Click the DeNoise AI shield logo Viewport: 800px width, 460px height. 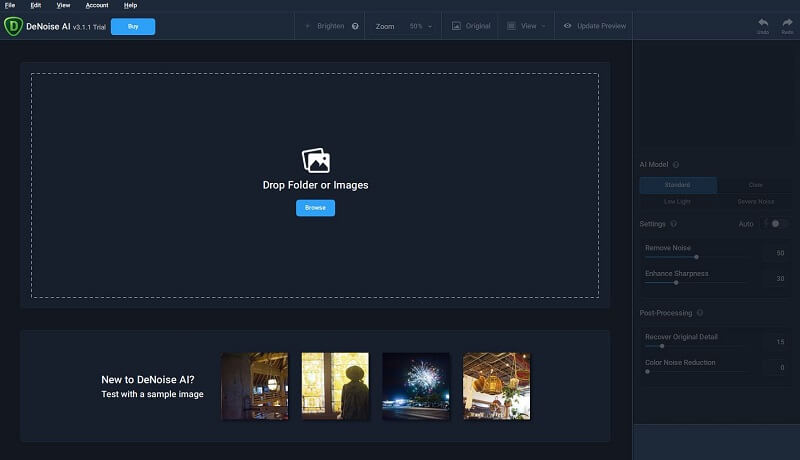coord(13,26)
